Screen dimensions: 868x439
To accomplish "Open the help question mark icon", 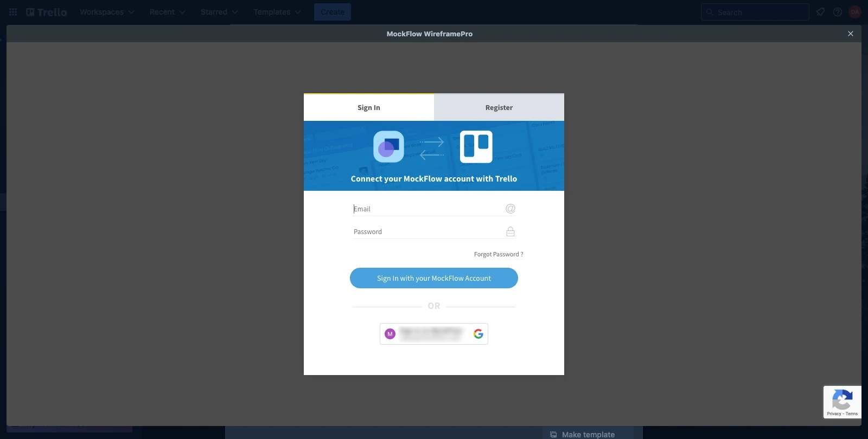I will click(838, 12).
